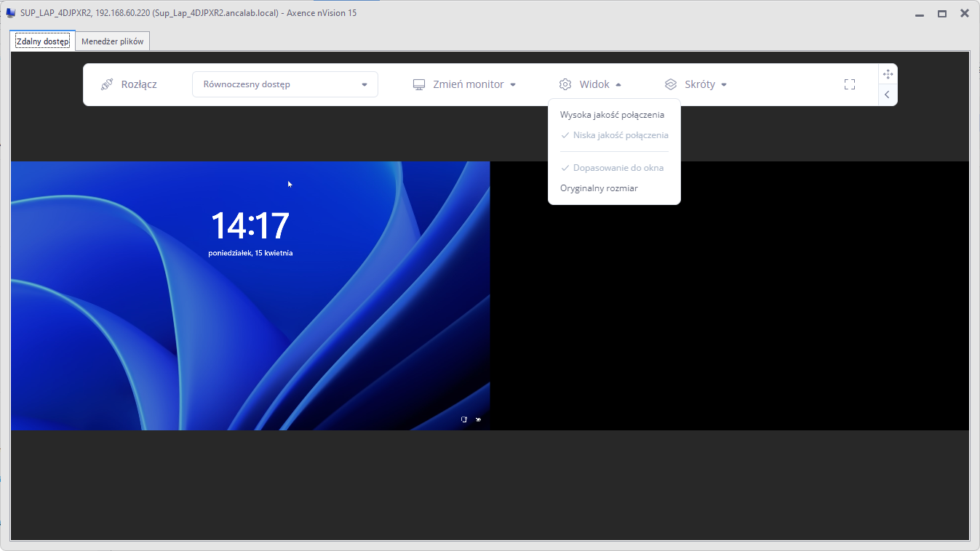980x551 pixels.
Task: Expand Zmień monitor dropdown arrow
Action: point(513,84)
